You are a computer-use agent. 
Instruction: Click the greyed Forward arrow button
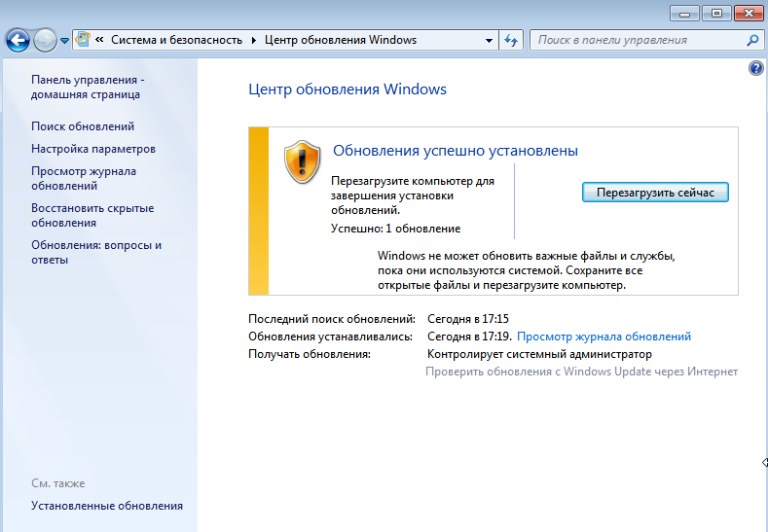(x=45, y=40)
